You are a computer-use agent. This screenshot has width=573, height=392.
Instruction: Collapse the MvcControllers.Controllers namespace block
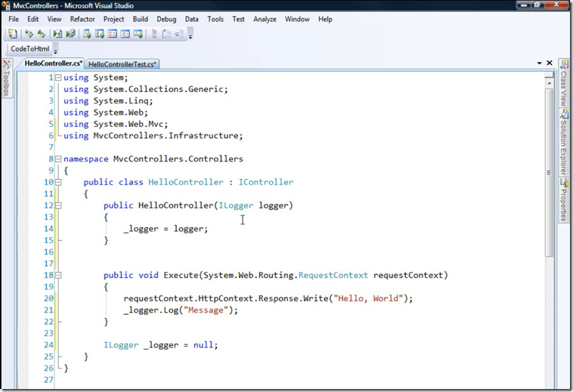[58, 159]
